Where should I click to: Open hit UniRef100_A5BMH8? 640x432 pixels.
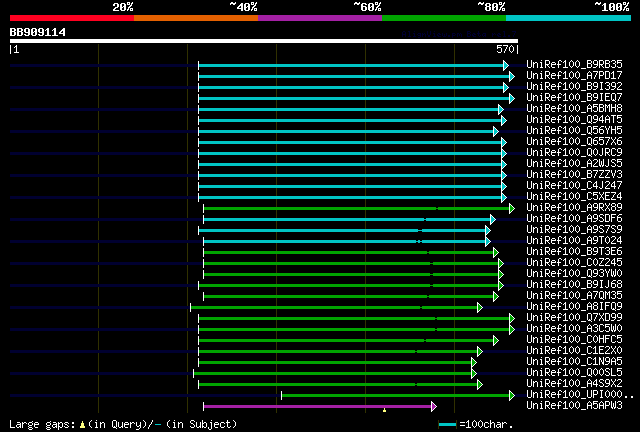point(574,109)
